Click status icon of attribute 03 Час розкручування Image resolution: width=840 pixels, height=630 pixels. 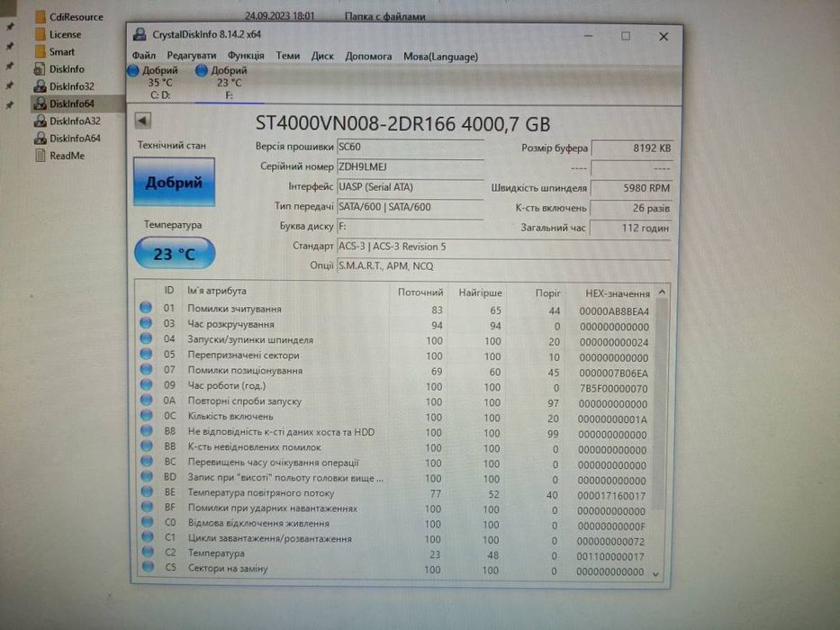(146, 323)
